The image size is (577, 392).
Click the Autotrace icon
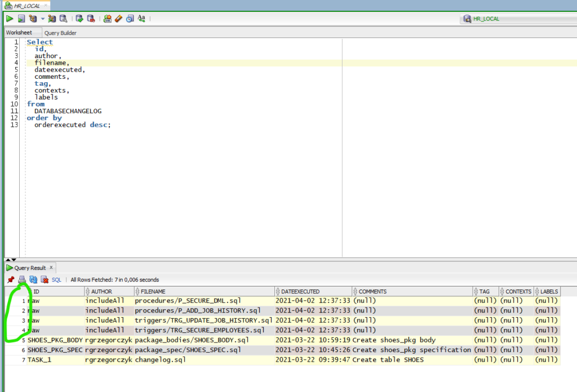(x=52, y=19)
